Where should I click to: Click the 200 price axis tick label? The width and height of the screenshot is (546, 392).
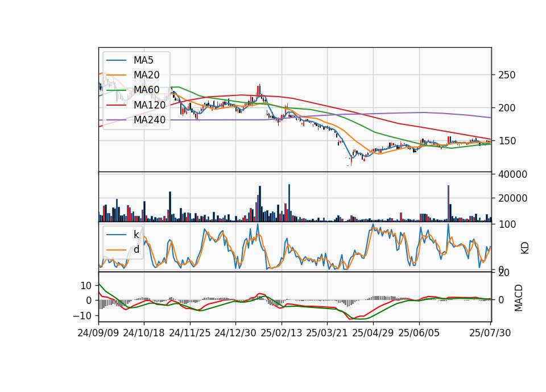click(507, 108)
